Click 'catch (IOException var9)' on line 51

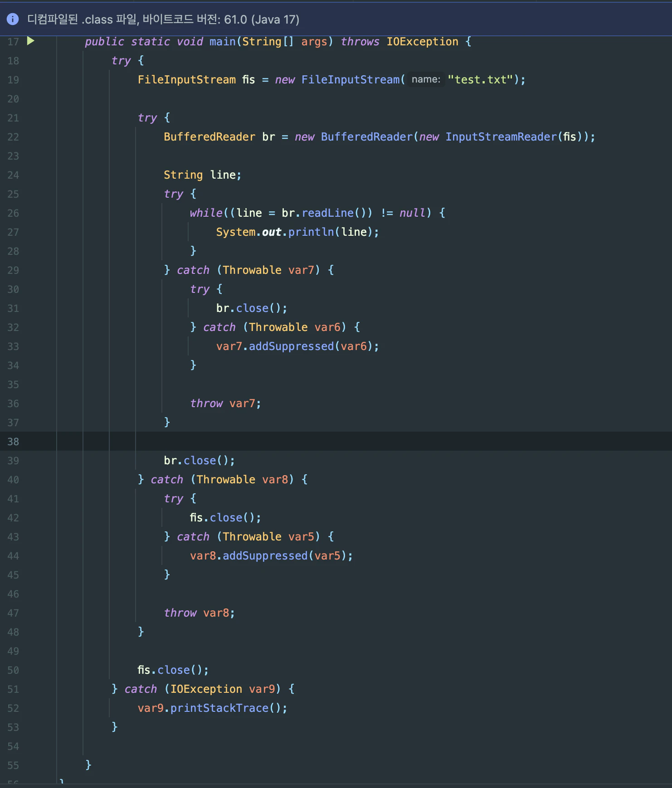coord(203,689)
